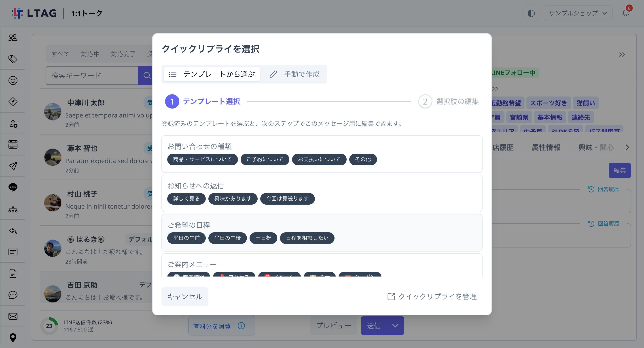Open the chat bubble sidebar icon
Image resolution: width=644 pixels, height=348 pixels.
(x=13, y=295)
